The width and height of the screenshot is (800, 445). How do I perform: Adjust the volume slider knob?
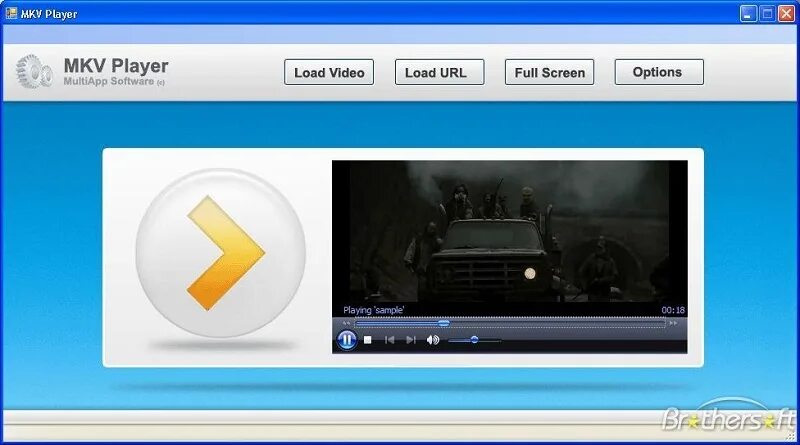[474, 340]
